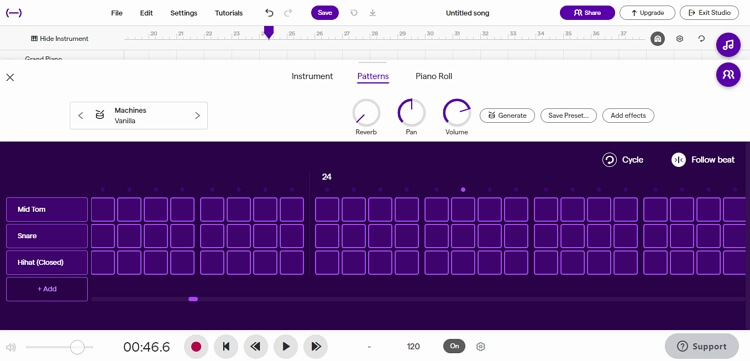
Task: Select the previous drum kit preset
Action: pos(80,115)
